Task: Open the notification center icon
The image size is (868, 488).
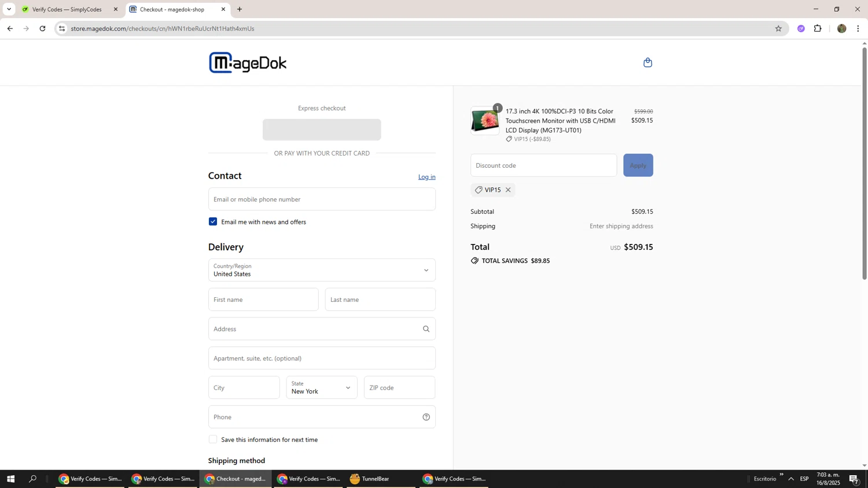Action: [x=854, y=479]
